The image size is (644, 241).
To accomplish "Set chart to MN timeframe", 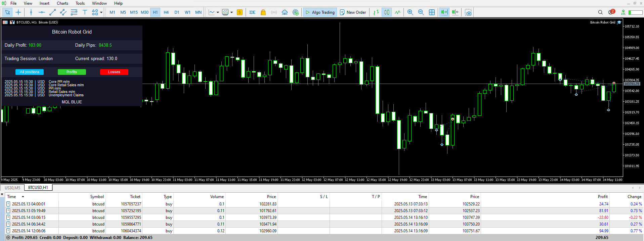I will point(198,12).
